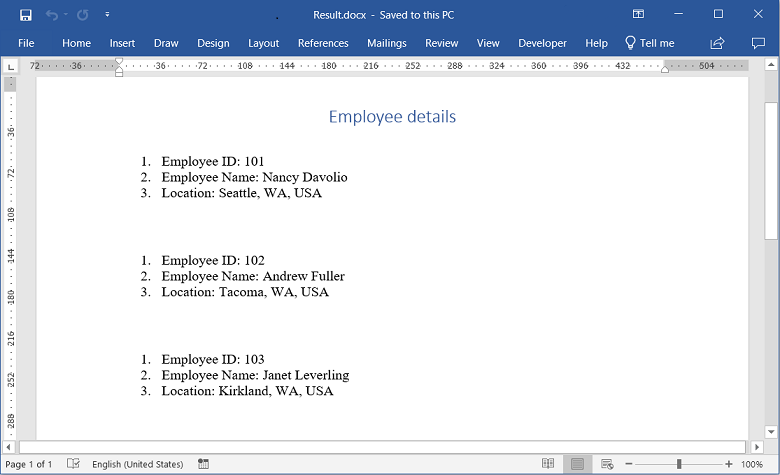Click the first line indent marker on ruler
Image resolution: width=780 pixels, height=475 pixels.
pos(119,62)
